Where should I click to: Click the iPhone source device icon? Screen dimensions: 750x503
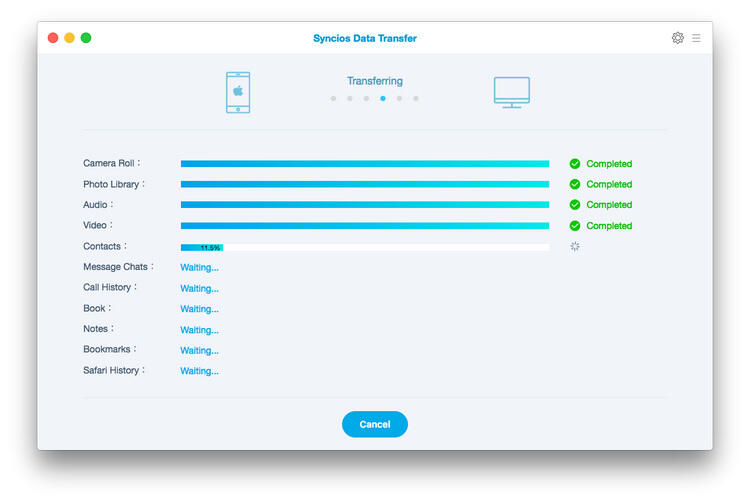pyautogui.click(x=238, y=92)
